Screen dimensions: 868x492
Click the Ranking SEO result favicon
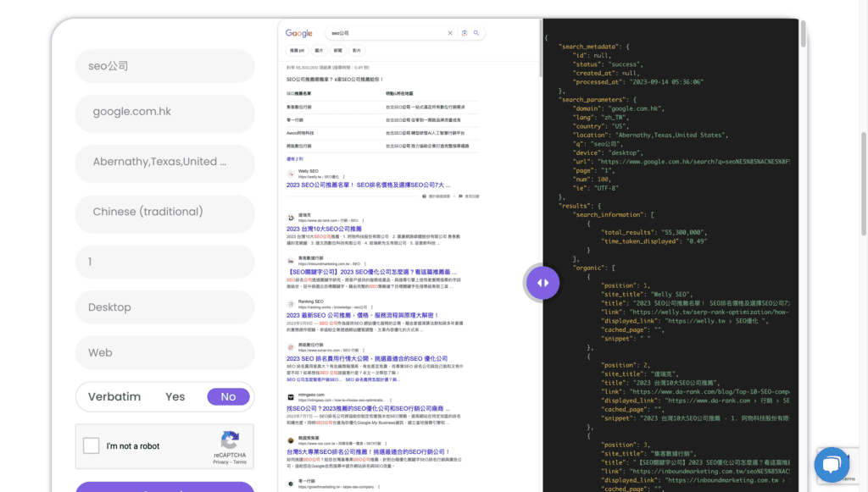pyautogui.click(x=291, y=304)
